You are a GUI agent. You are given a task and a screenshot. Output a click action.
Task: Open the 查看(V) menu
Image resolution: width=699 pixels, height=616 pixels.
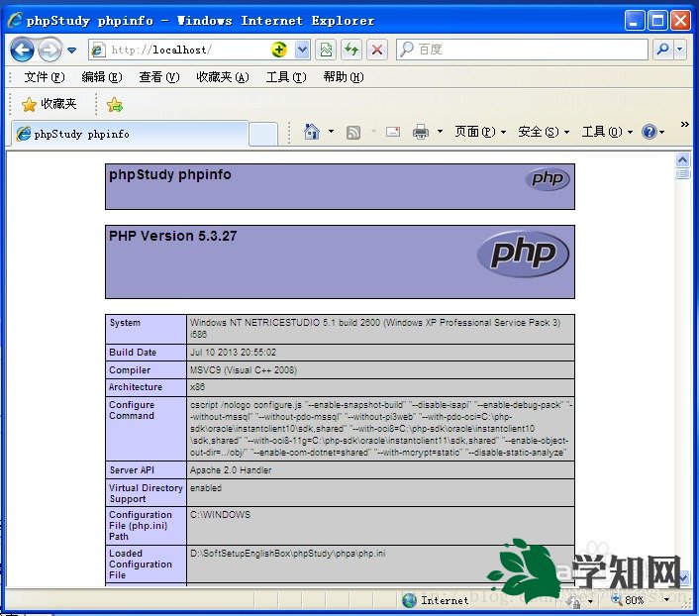pyautogui.click(x=159, y=77)
